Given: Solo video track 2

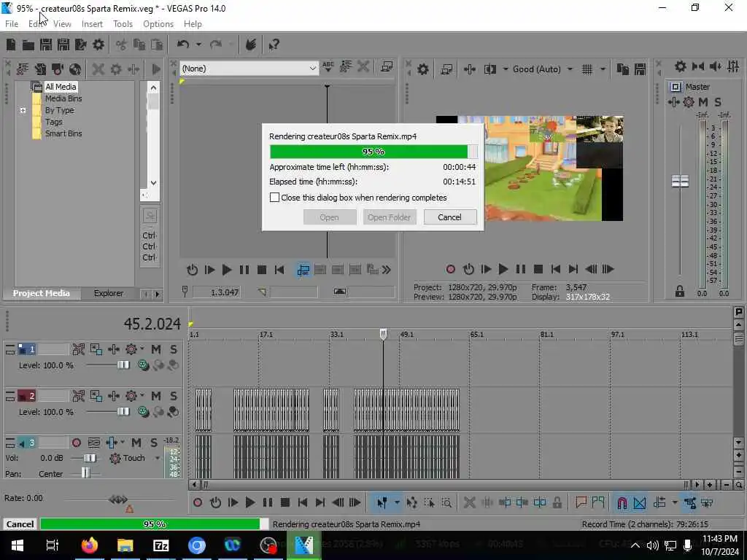Looking at the screenshot, I should pyautogui.click(x=174, y=396).
